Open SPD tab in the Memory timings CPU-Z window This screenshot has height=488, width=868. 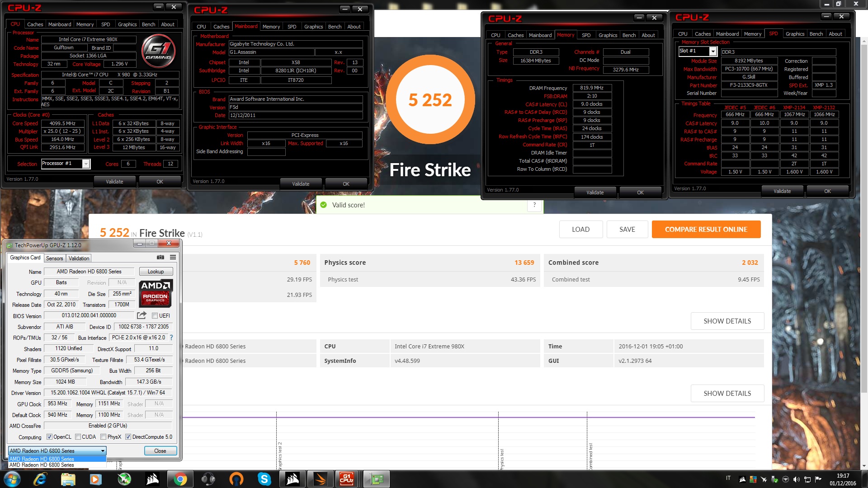586,35
